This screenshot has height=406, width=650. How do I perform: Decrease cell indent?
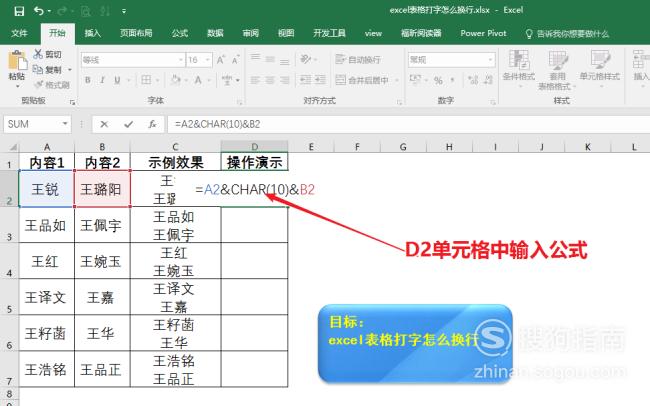pyautogui.click(x=306, y=79)
